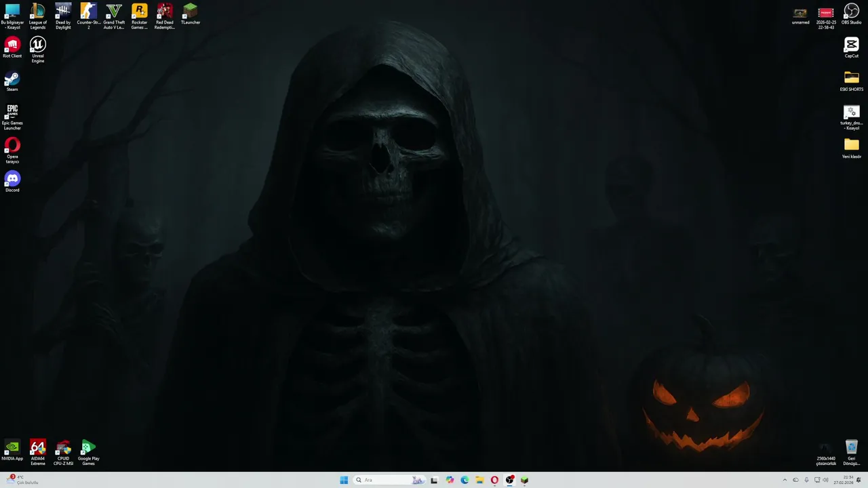This screenshot has height=488, width=868.
Task: Select the CapCut desktop icon
Action: point(852,48)
